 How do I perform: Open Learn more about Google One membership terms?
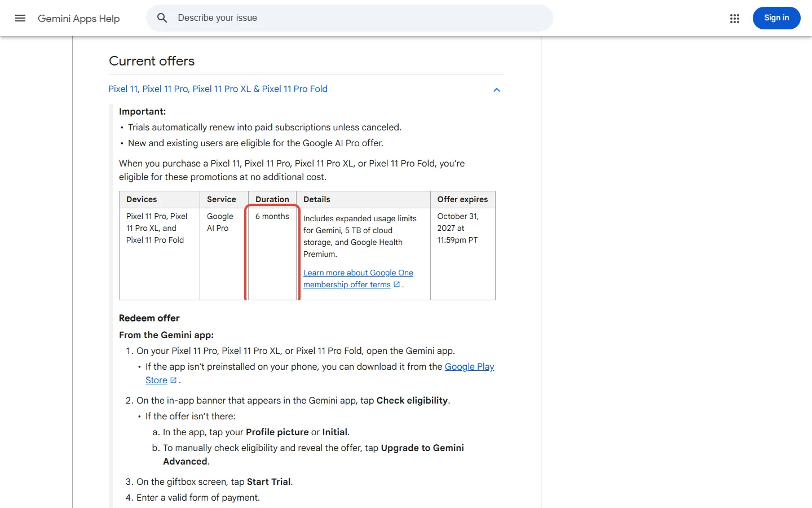pyautogui.click(x=358, y=279)
